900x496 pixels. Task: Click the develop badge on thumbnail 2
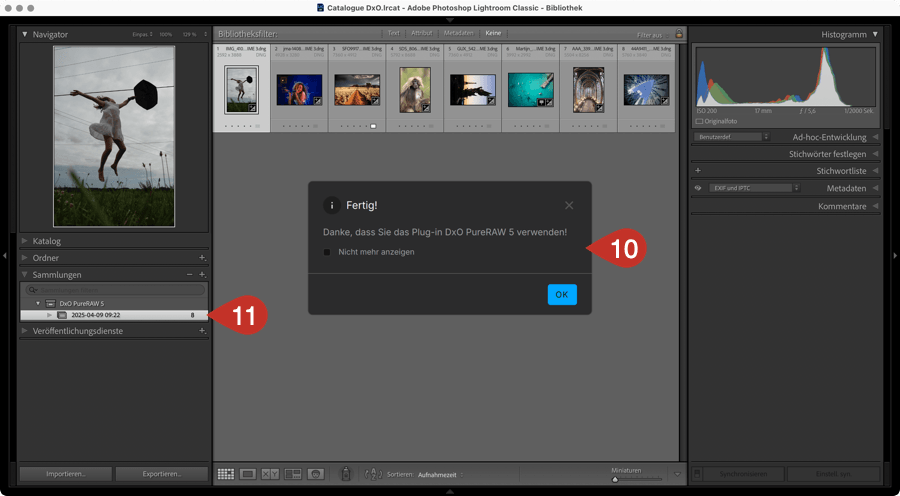317,101
